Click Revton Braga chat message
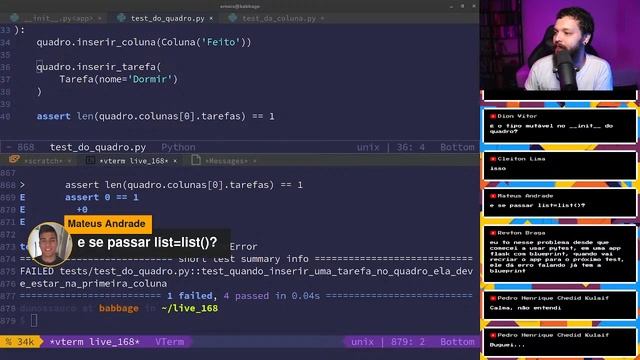The height and width of the screenshot is (360, 640). [560, 254]
